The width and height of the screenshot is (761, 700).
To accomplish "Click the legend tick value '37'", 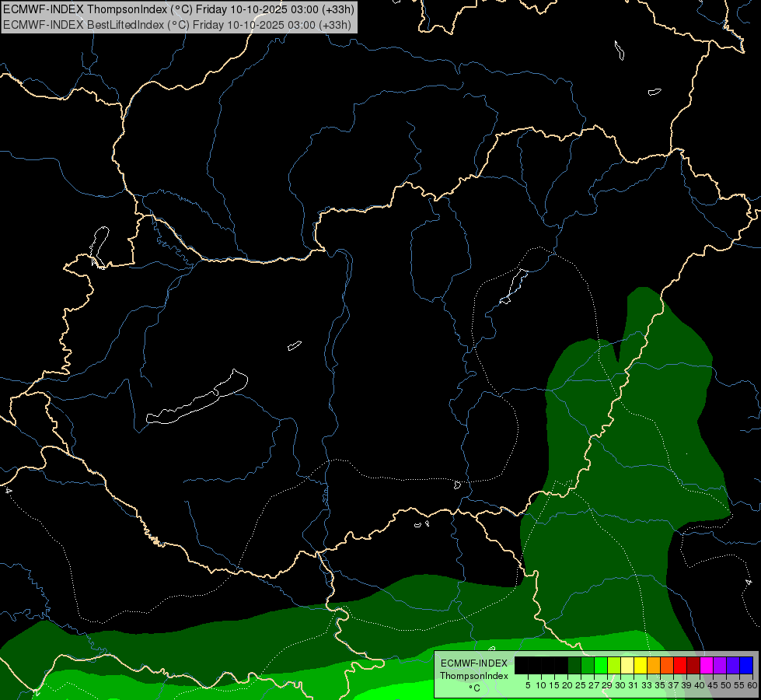I will pos(673,685).
